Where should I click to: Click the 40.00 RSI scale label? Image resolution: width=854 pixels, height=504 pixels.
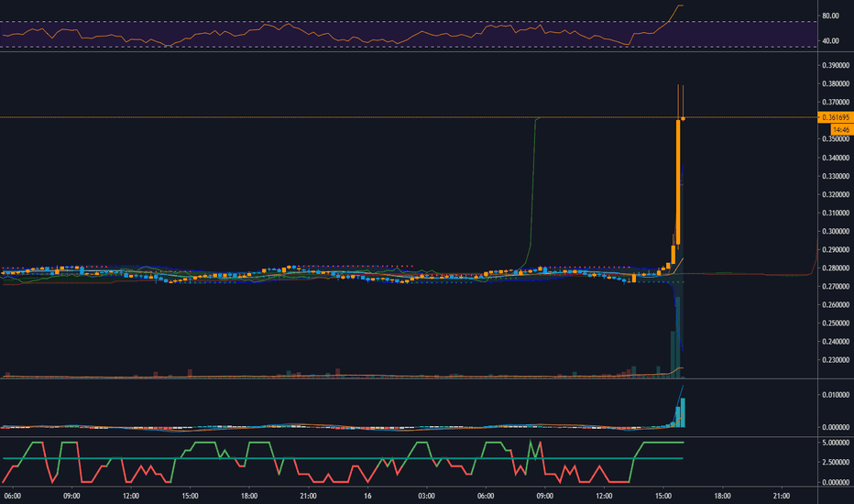coord(830,41)
